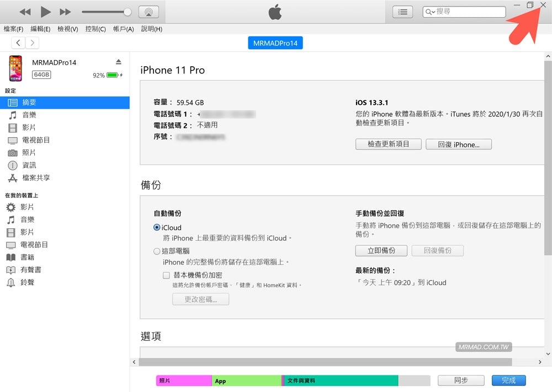Viewport: 552px width, 392px height.
Task: Click 回復備份 button
Action: [438, 251]
